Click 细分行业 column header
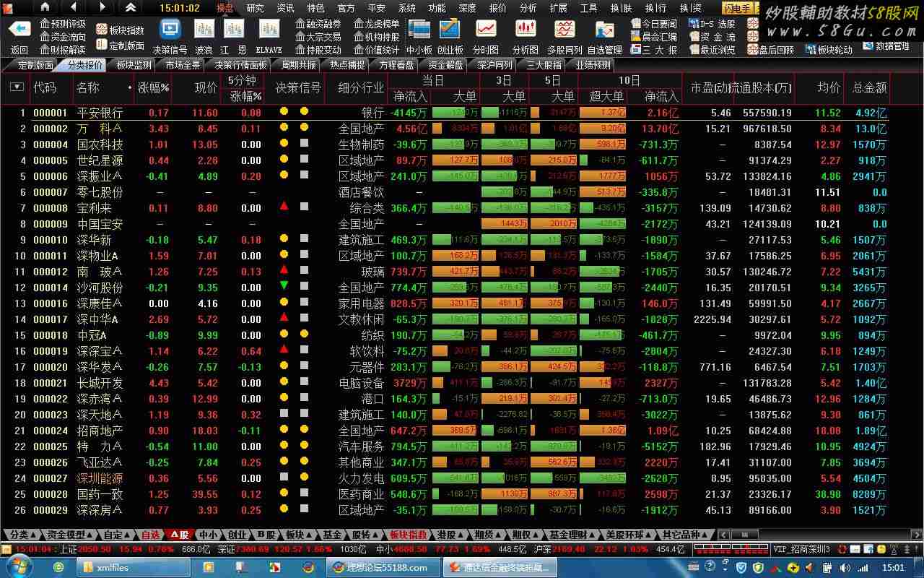This screenshot has height=578, width=924. [361, 87]
